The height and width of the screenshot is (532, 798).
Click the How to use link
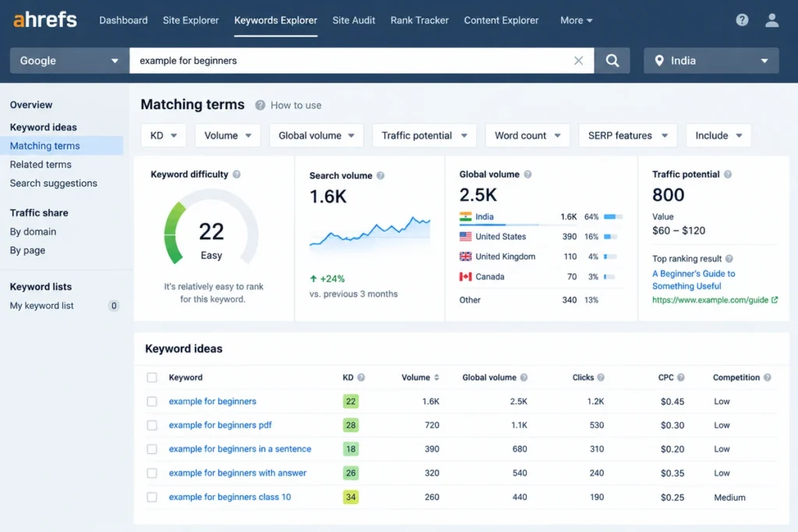(295, 105)
